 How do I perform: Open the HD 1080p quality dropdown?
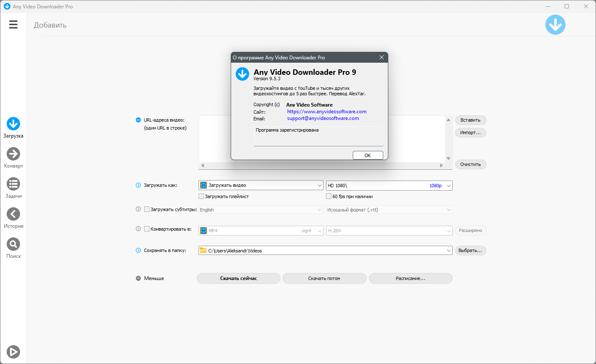pyautogui.click(x=389, y=186)
